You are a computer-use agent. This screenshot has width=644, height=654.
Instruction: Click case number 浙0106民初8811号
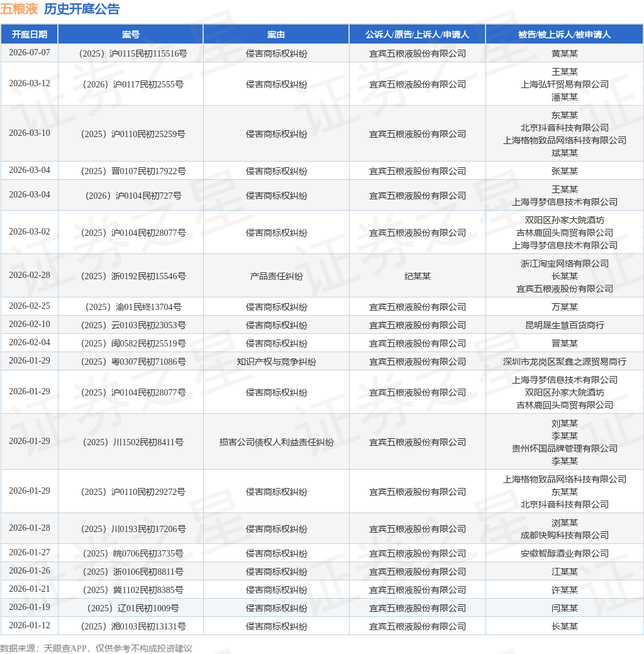click(x=133, y=572)
